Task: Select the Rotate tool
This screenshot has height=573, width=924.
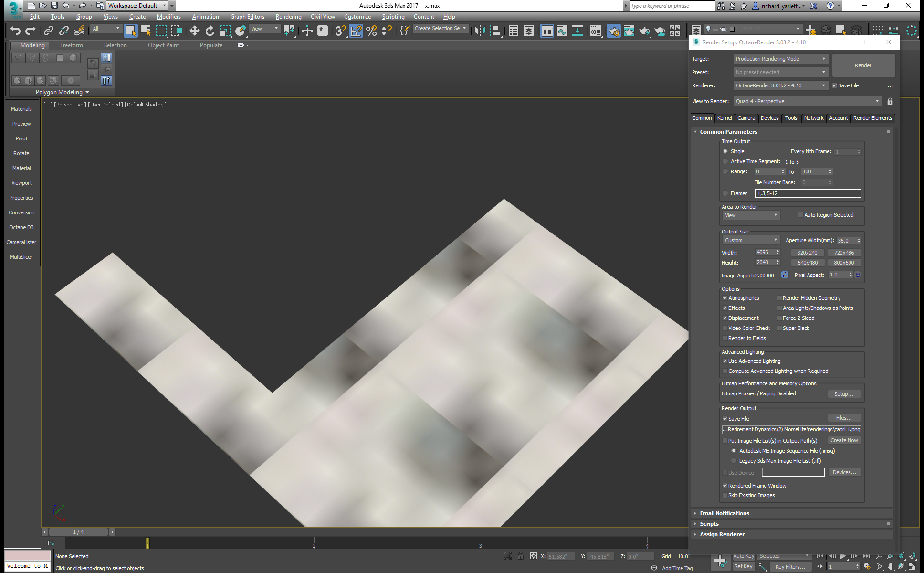Action: (210, 31)
